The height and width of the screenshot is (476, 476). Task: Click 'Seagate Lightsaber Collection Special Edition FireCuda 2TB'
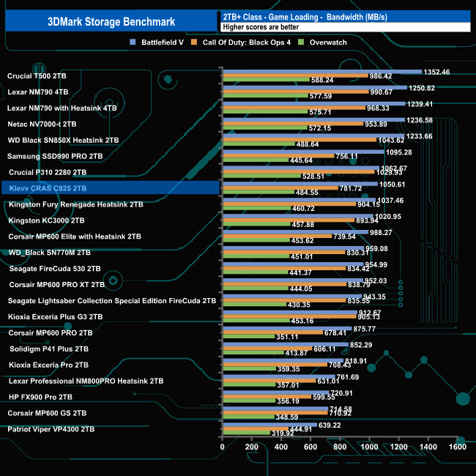pos(112,301)
